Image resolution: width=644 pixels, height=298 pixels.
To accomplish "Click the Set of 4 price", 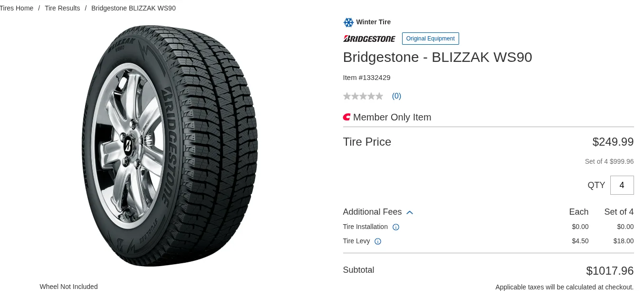I will [609, 161].
